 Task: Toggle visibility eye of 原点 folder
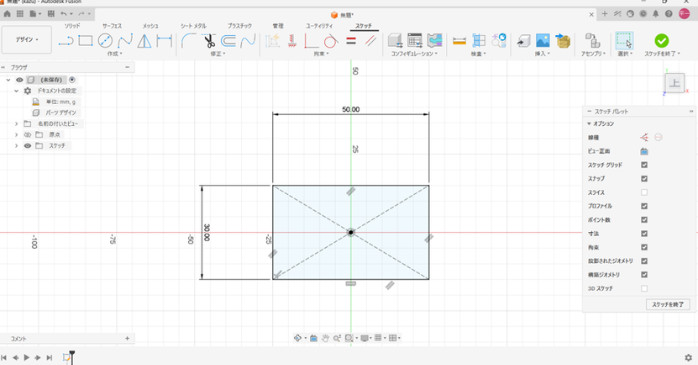coord(28,135)
